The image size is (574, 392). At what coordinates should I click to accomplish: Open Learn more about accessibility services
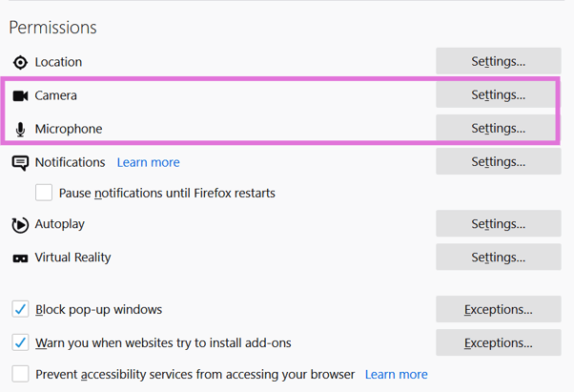coord(396,375)
